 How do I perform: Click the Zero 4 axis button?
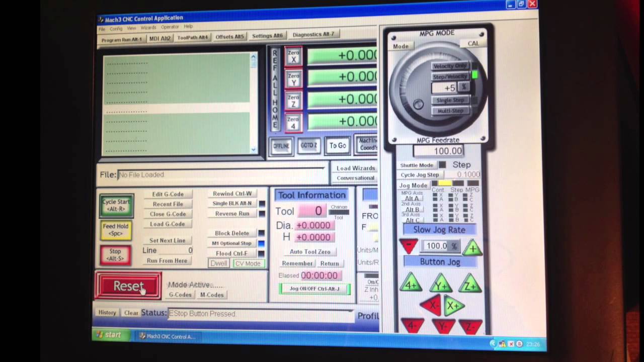click(294, 123)
